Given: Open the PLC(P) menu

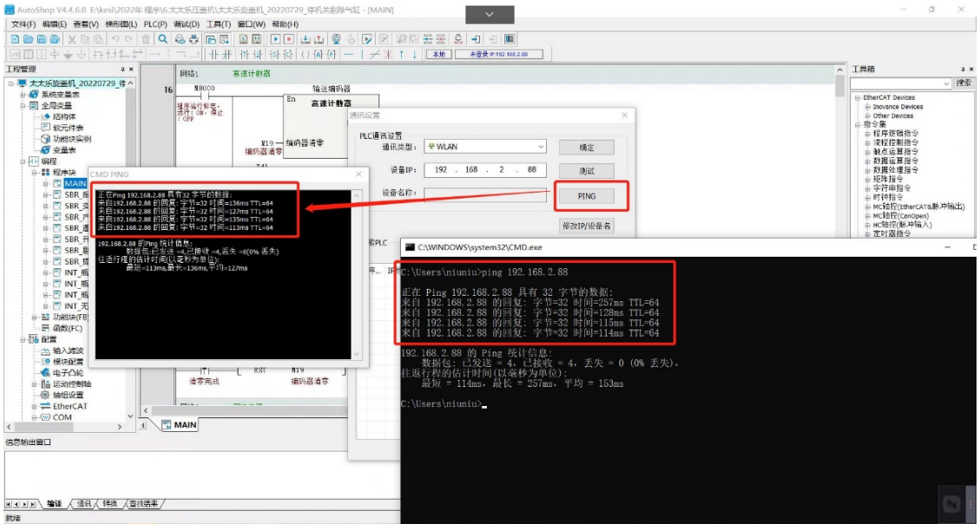Looking at the screenshot, I should coord(155,24).
